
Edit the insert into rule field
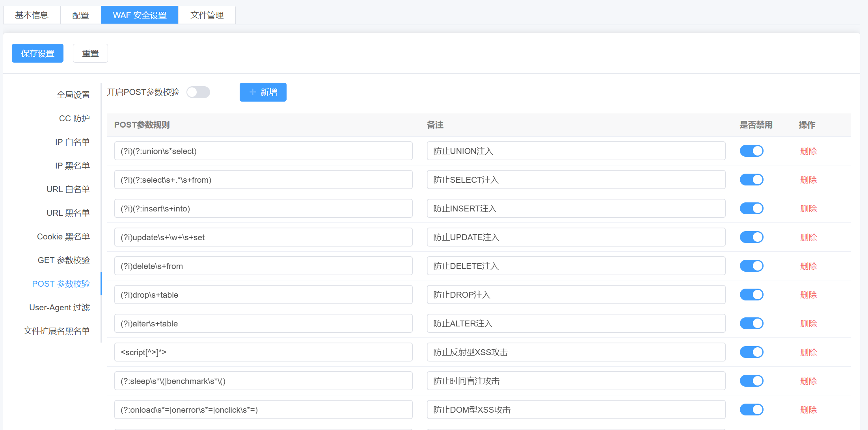point(263,208)
